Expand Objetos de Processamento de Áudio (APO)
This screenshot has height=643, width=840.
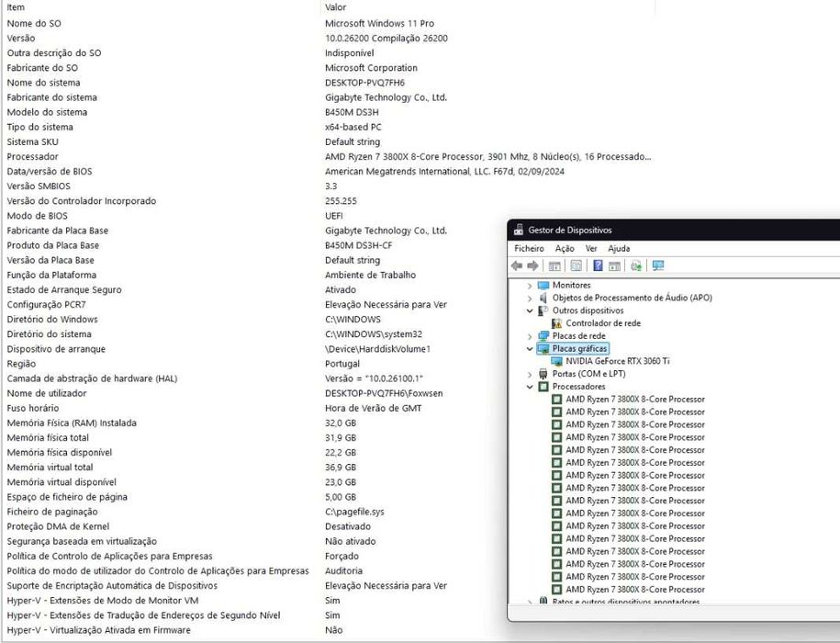tap(530, 298)
